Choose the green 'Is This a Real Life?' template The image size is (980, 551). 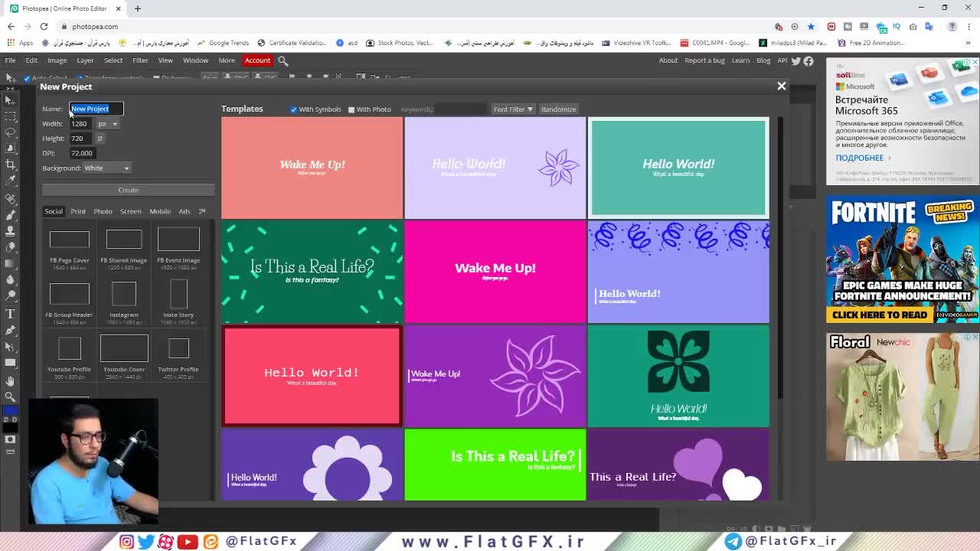pos(495,465)
